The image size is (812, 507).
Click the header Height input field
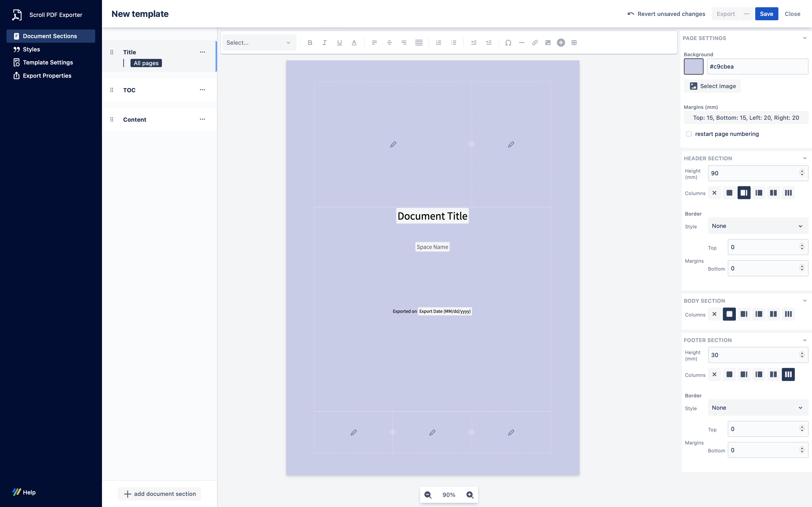click(753, 173)
